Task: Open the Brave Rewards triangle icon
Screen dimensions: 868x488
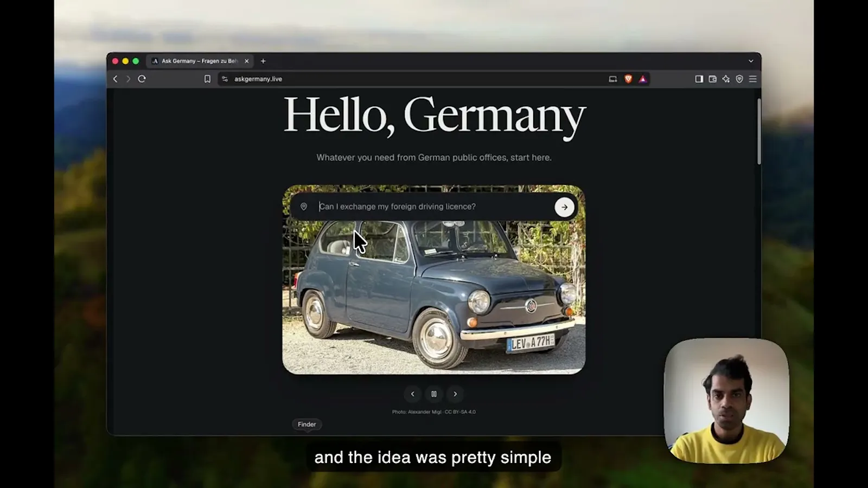Action: click(x=643, y=79)
